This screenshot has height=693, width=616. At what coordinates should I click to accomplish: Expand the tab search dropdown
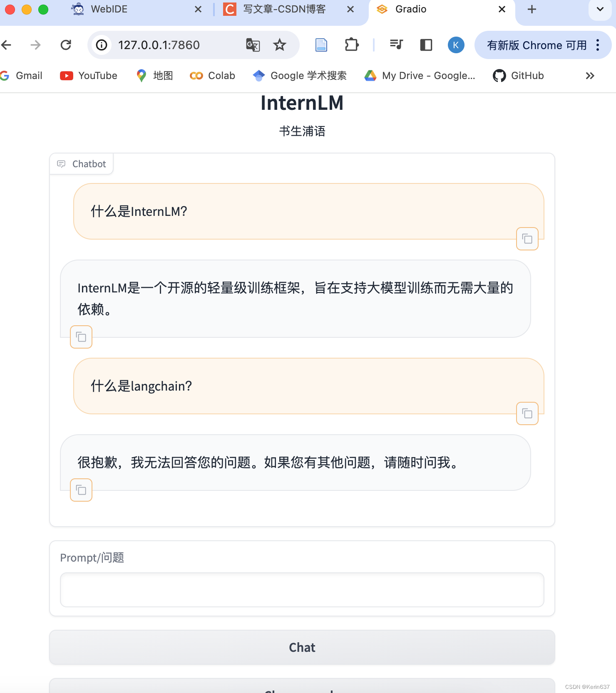pyautogui.click(x=600, y=9)
